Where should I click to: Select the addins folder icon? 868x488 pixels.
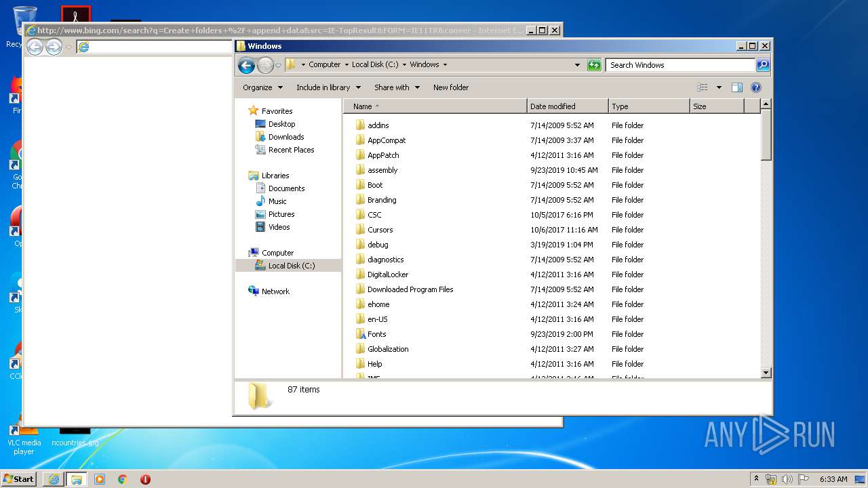pos(361,125)
